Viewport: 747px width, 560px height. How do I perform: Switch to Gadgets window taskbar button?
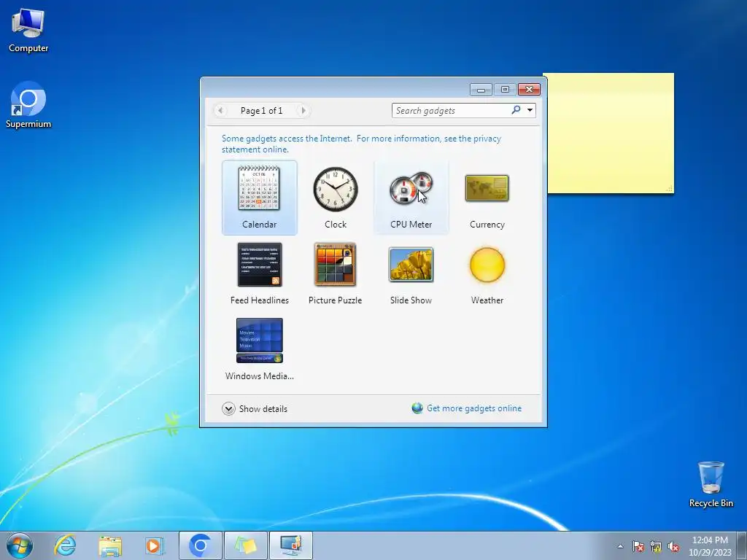pyautogui.click(x=290, y=545)
